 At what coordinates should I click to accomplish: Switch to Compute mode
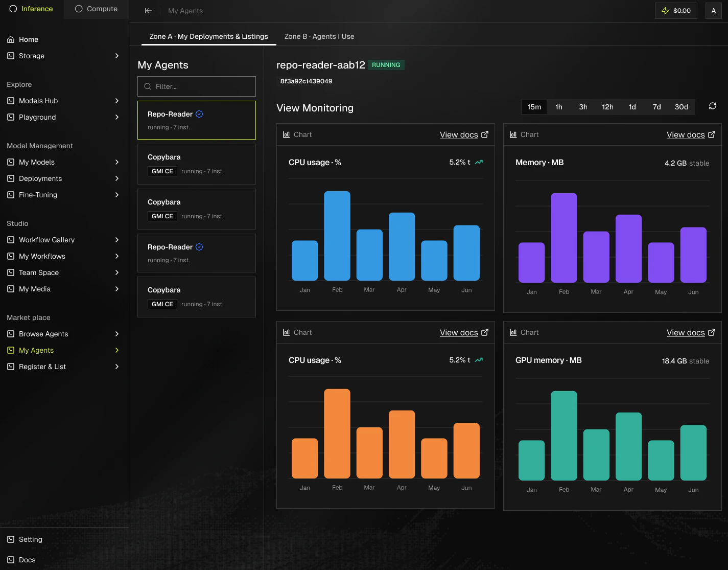(x=96, y=9)
